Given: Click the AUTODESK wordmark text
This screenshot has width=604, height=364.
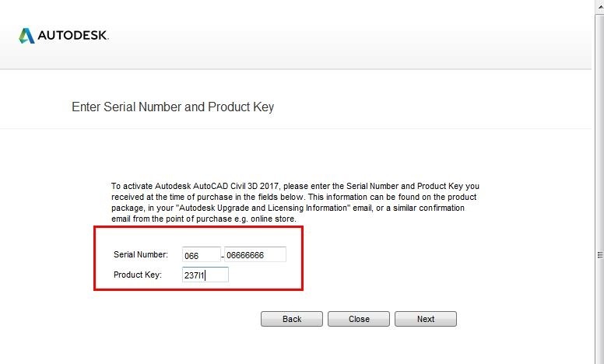Looking at the screenshot, I should click(x=73, y=36).
